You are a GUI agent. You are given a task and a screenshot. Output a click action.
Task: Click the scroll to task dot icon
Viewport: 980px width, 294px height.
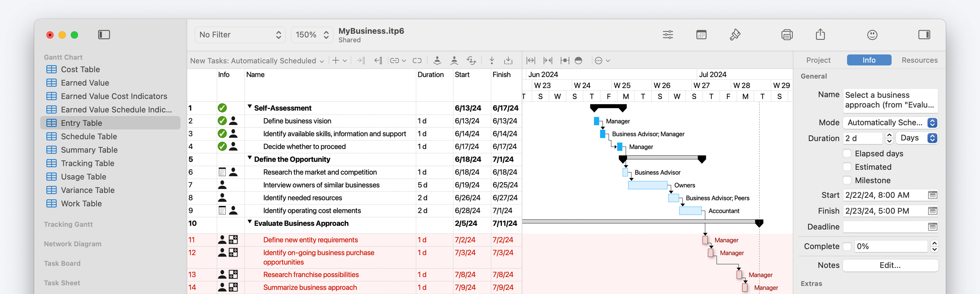click(x=565, y=60)
